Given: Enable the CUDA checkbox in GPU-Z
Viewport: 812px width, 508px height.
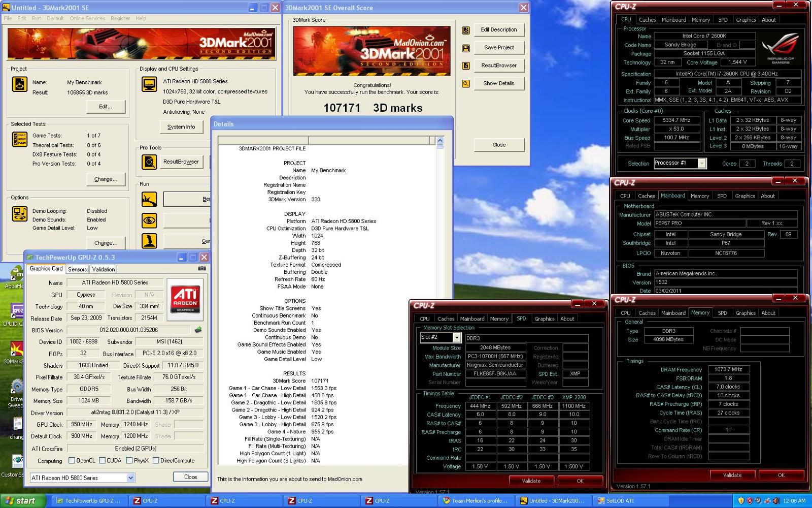Looking at the screenshot, I should tap(102, 461).
